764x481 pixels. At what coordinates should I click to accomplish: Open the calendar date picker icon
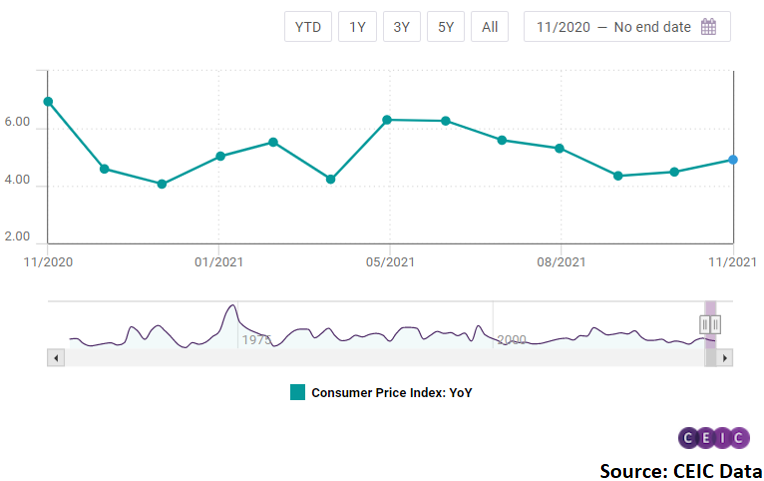(x=709, y=27)
